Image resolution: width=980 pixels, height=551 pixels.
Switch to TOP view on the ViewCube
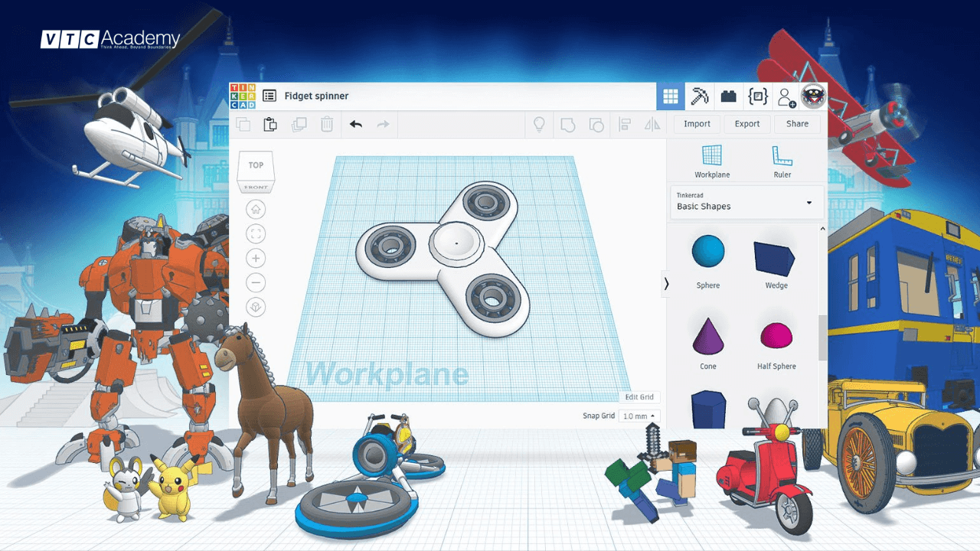click(x=256, y=165)
